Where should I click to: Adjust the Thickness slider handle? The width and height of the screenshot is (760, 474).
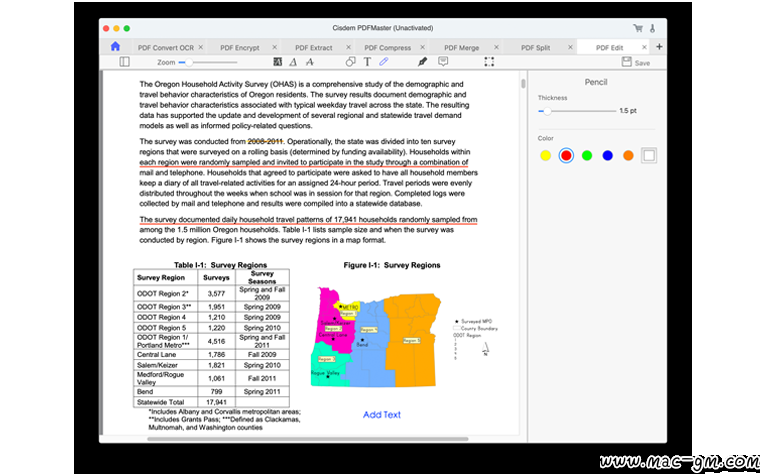[x=547, y=111]
